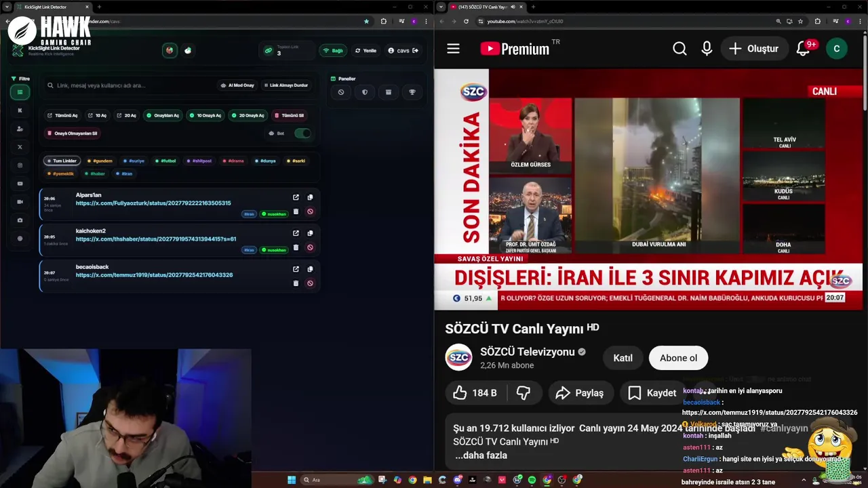Select the X platform filter in sidebar
This screenshot has height=488, width=868.
[20, 147]
